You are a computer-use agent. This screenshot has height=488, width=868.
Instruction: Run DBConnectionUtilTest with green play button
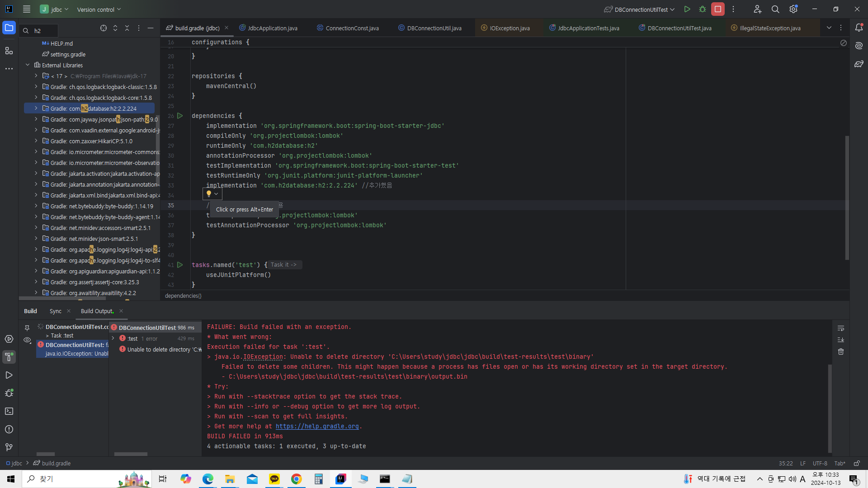click(x=687, y=9)
